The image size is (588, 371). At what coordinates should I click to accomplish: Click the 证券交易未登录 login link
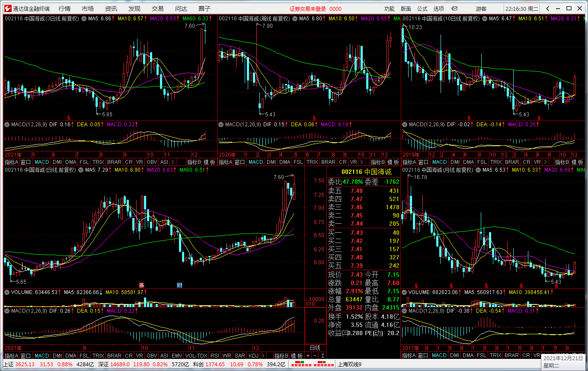pos(308,8)
